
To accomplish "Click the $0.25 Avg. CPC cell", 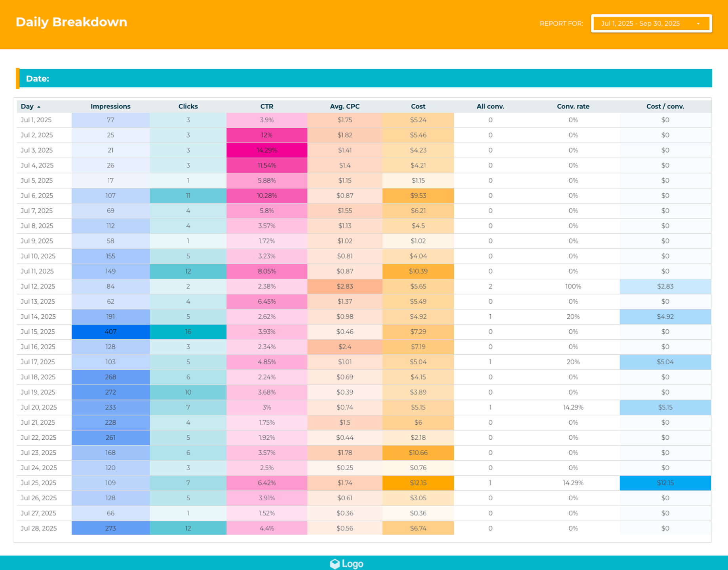I will pyautogui.click(x=345, y=468).
